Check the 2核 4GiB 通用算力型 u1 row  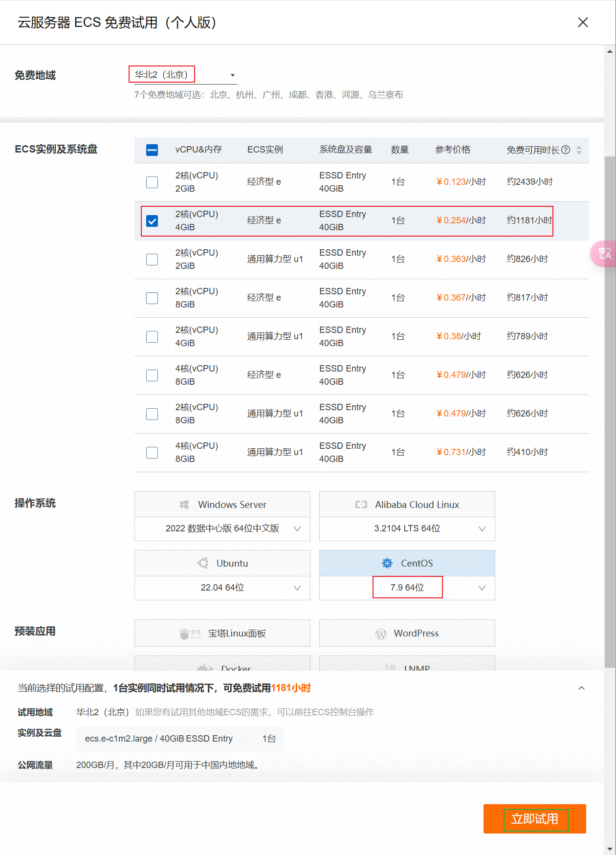tap(152, 337)
